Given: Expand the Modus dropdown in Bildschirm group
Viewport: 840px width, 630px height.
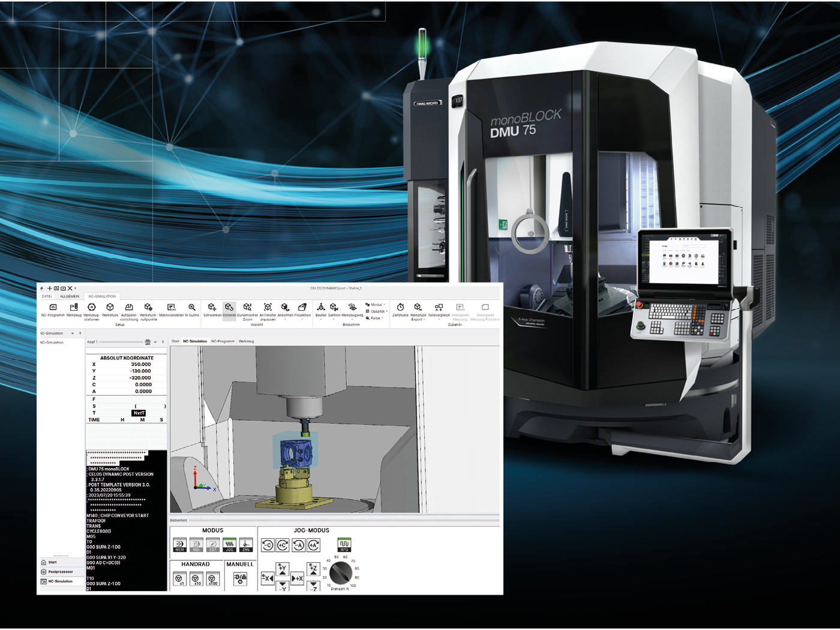Looking at the screenshot, I should coord(376,305).
